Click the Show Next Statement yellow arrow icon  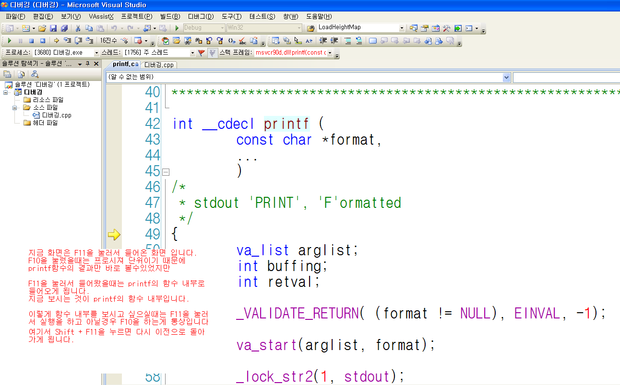[56, 41]
